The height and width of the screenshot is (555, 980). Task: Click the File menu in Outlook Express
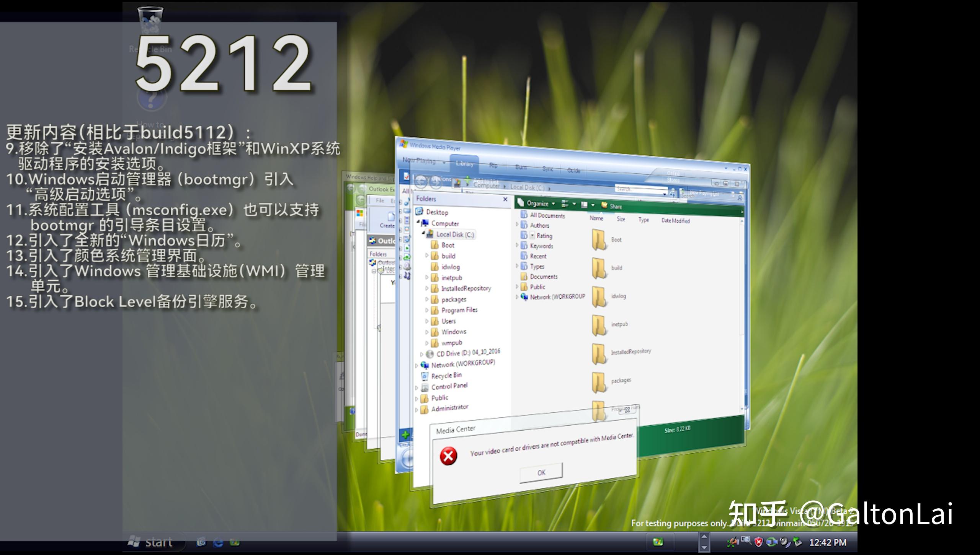coord(380,200)
